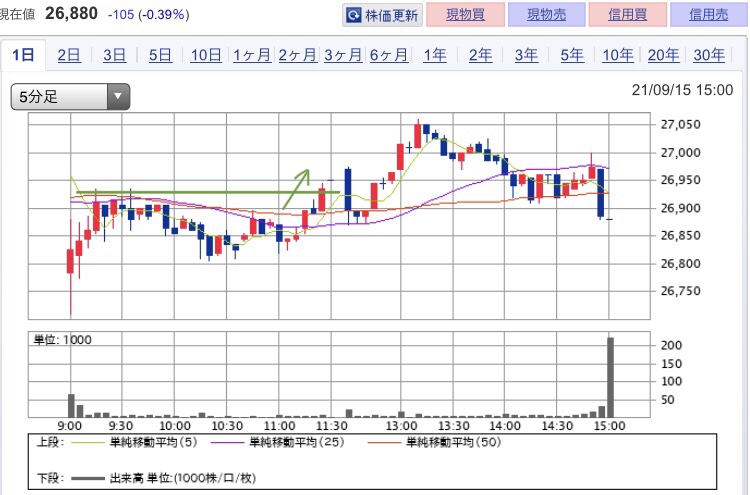Switch to the 30年 period tab
The image size is (750, 495).
point(709,55)
